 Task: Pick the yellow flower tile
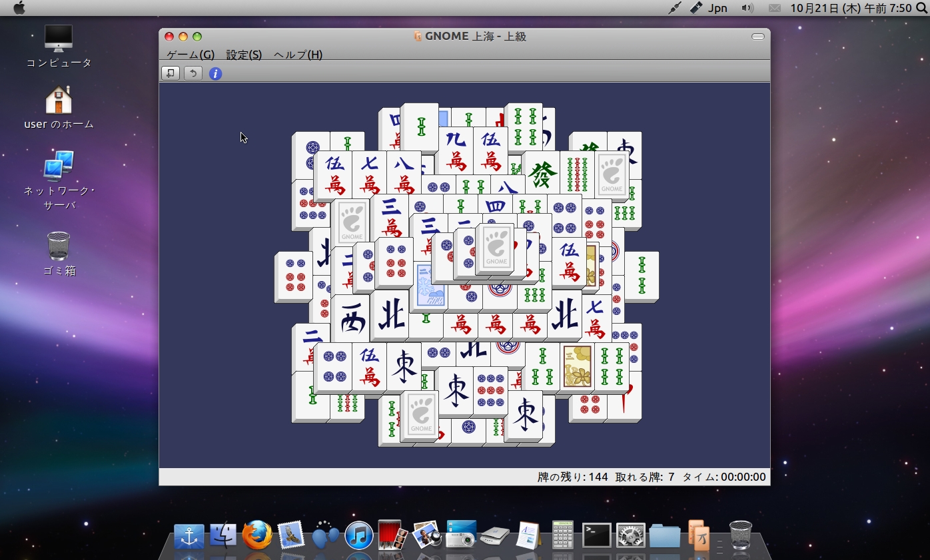(x=577, y=367)
